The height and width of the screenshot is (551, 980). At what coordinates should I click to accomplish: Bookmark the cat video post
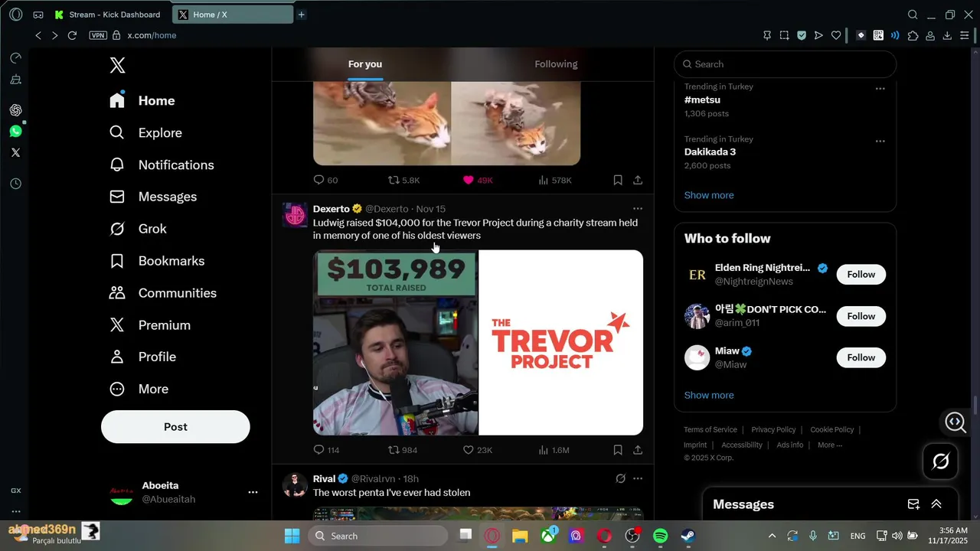pyautogui.click(x=618, y=180)
